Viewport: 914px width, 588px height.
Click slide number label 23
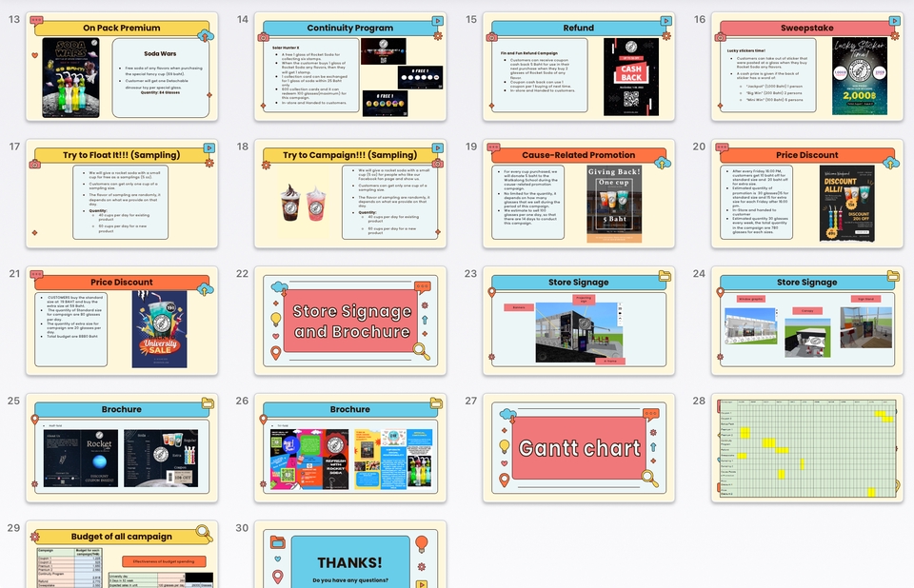471,273
